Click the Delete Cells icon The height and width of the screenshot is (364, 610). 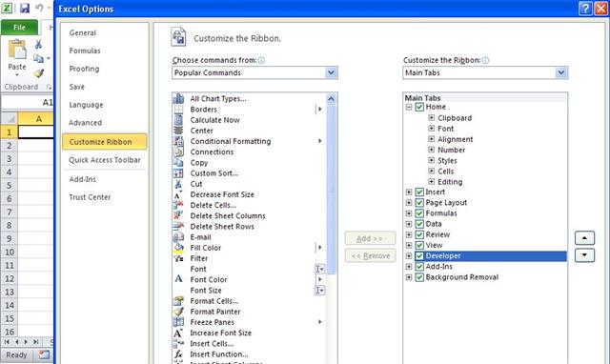coord(178,205)
